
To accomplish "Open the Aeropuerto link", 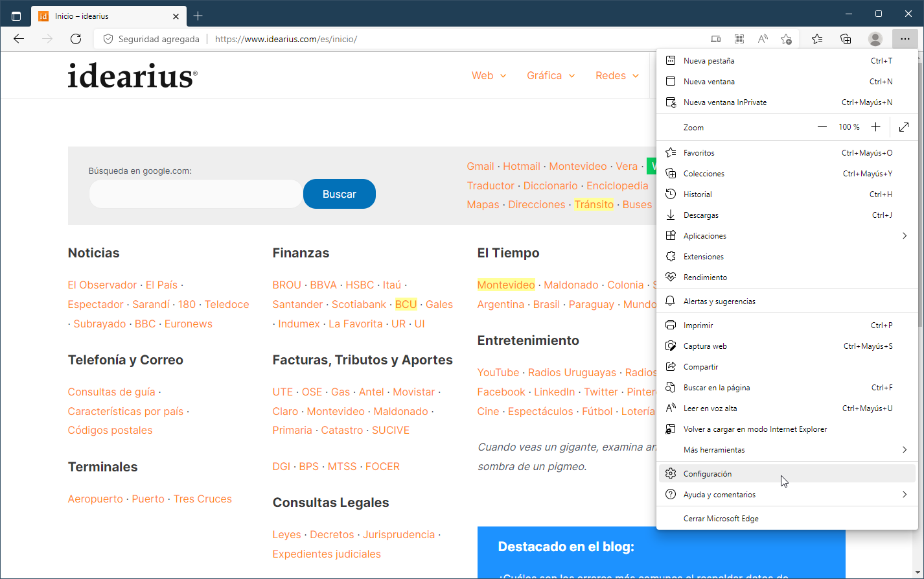I will click(x=95, y=499).
